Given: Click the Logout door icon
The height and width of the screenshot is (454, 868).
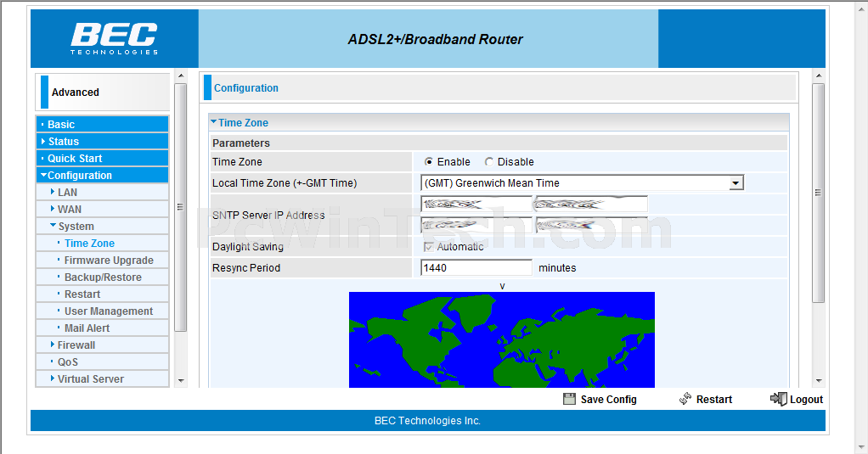Looking at the screenshot, I should coord(778,399).
